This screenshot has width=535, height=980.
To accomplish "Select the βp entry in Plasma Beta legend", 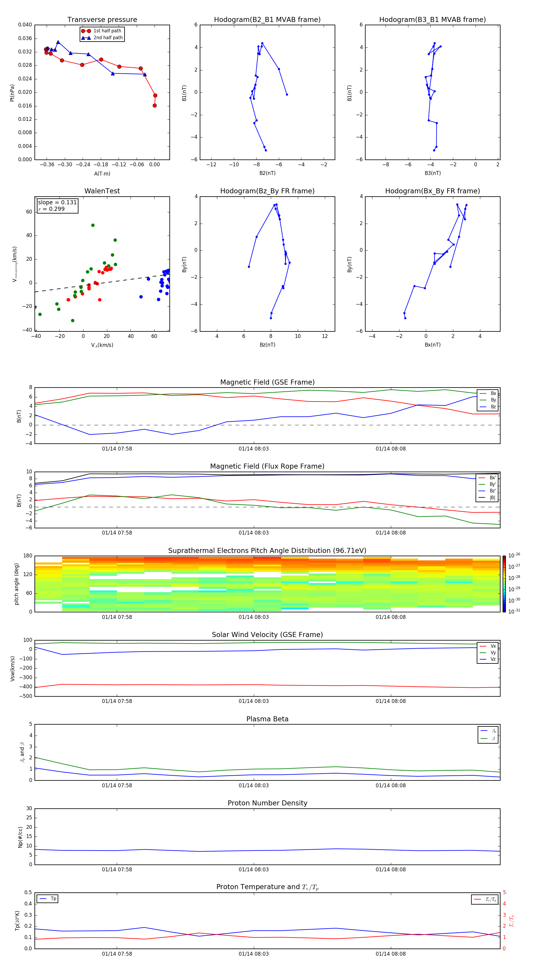I will (x=488, y=731).
